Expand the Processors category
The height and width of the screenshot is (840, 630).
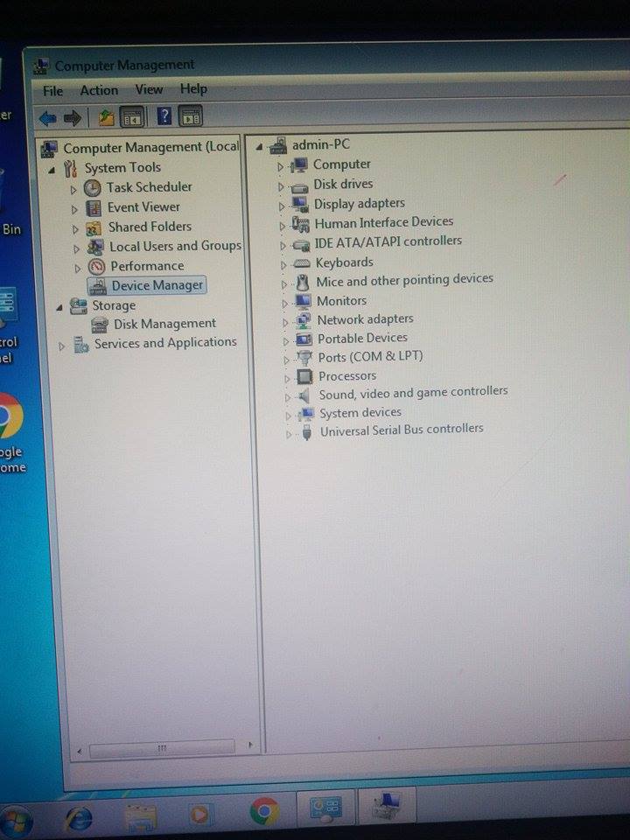pos(287,379)
